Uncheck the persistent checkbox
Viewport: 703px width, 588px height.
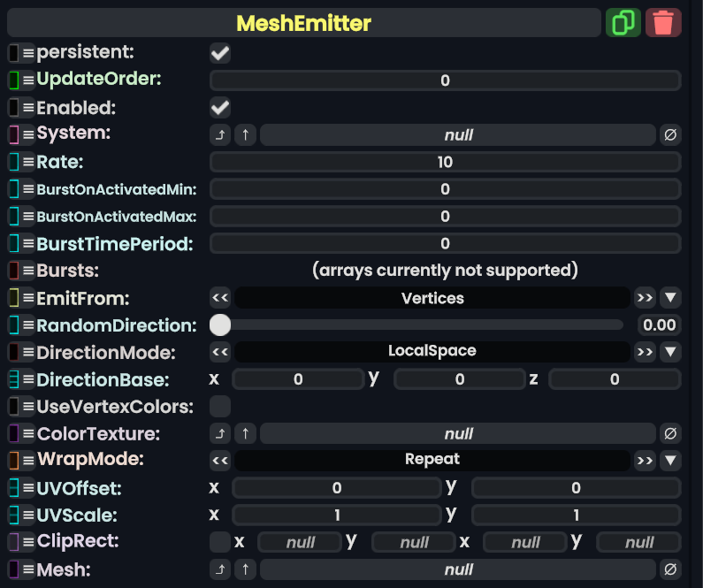220,54
